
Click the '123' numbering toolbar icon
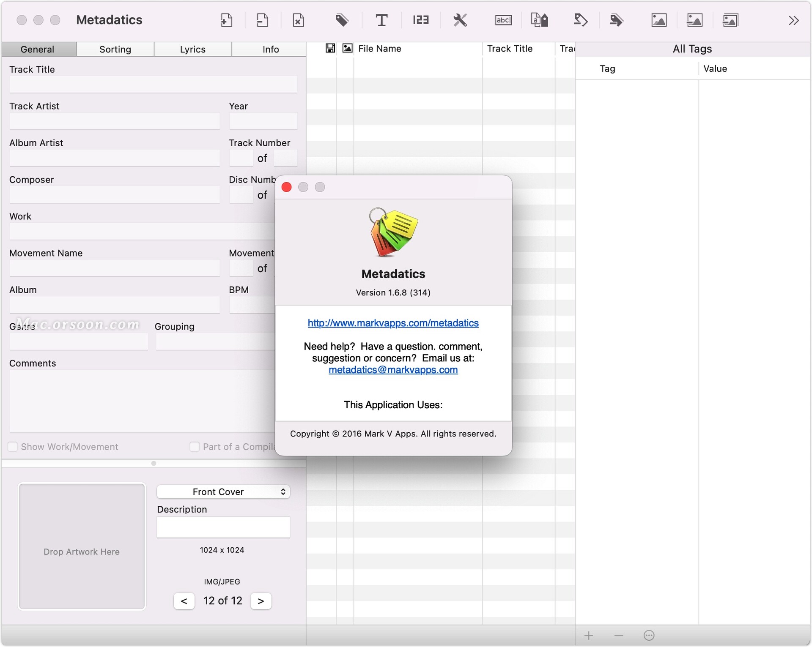(421, 20)
